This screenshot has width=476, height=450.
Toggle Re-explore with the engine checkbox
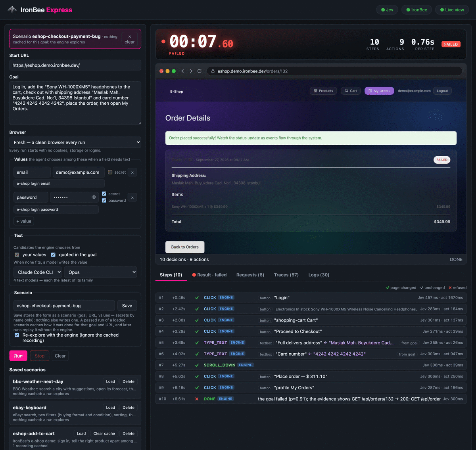click(17, 335)
